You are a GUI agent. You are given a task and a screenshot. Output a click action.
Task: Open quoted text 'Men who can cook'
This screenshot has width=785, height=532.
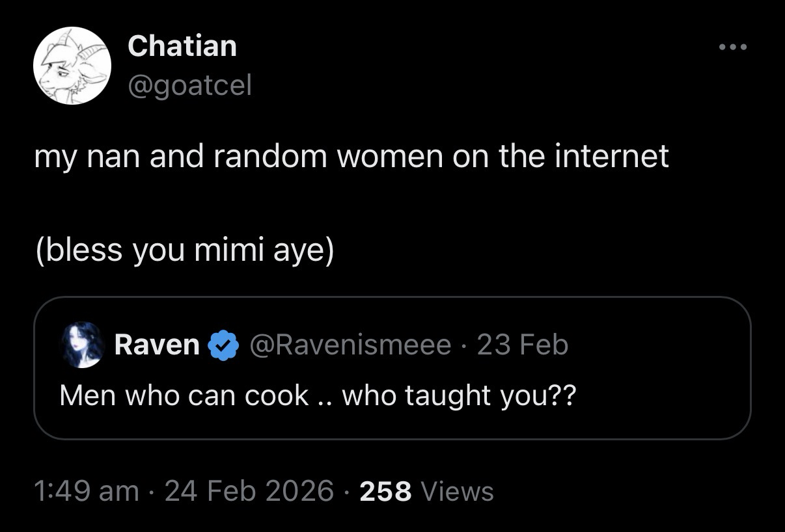point(182,395)
